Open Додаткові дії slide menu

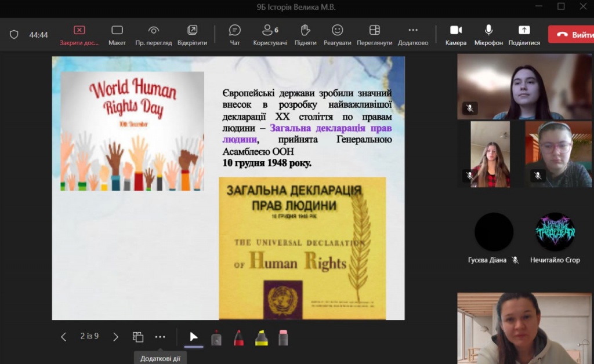(x=160, y=337)
